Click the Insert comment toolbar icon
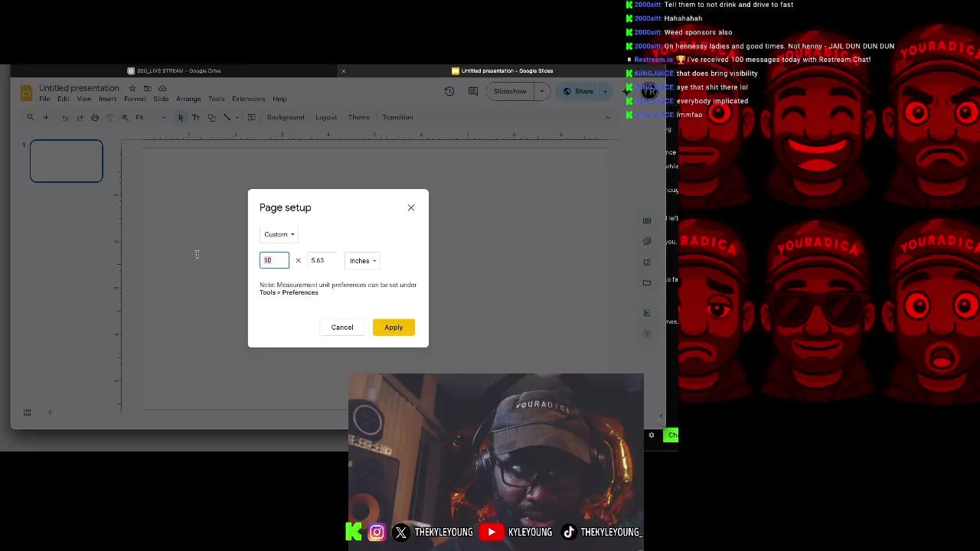 251,117
